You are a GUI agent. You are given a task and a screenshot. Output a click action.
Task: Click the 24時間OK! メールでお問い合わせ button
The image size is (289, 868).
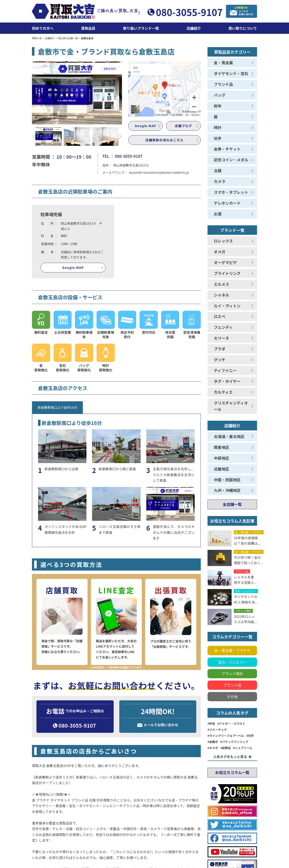pyautogui.click(x=158, y=716)
